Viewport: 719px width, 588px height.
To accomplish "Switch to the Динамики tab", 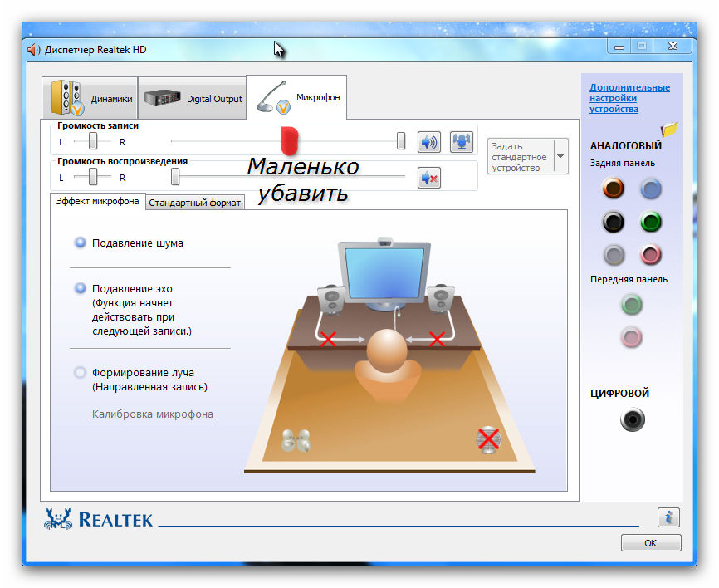I will point(90,98).
